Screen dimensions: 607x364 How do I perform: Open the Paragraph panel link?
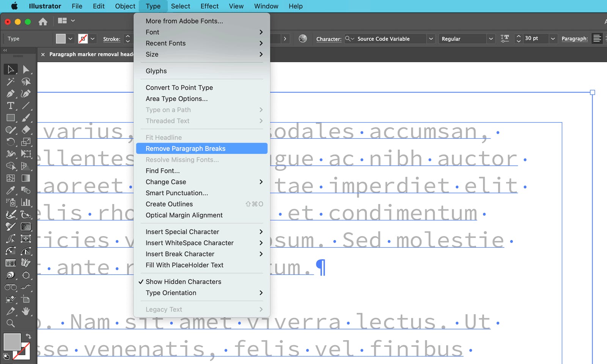click(575, 38)
